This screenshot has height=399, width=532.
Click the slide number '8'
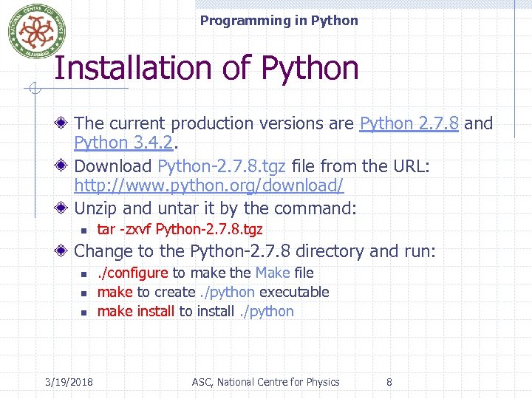389,382
